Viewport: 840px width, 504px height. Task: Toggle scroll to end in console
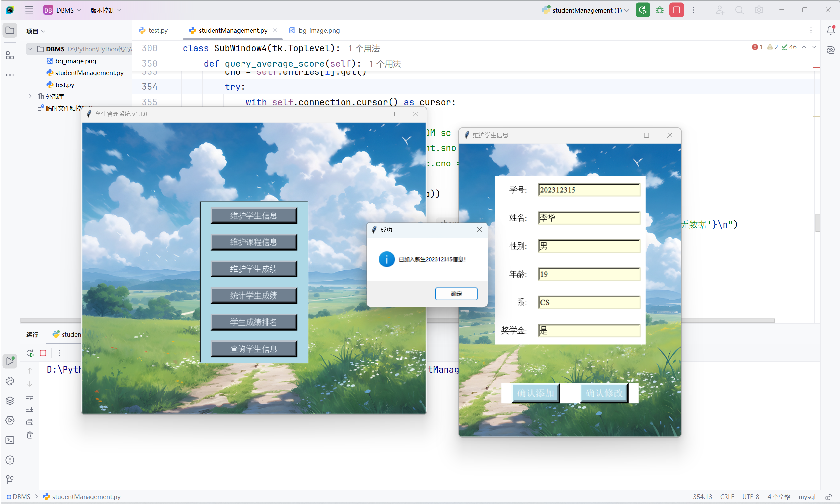coord(30,409)
